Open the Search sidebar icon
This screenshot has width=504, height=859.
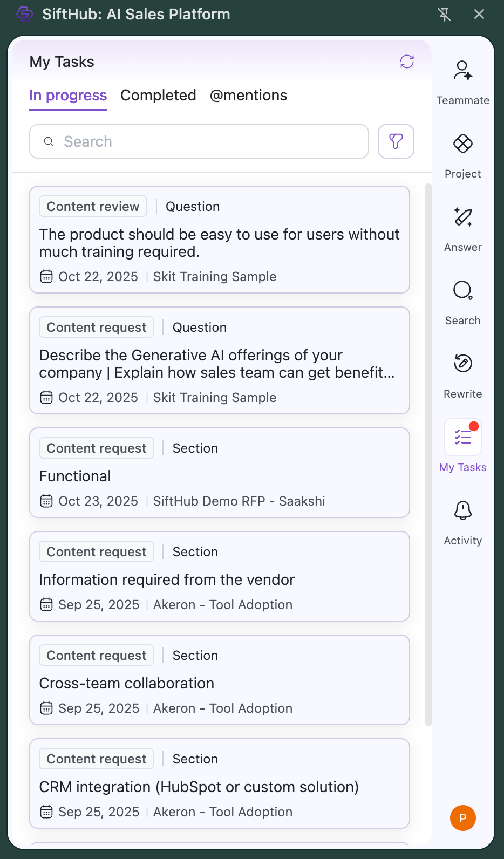click(462, 291)
